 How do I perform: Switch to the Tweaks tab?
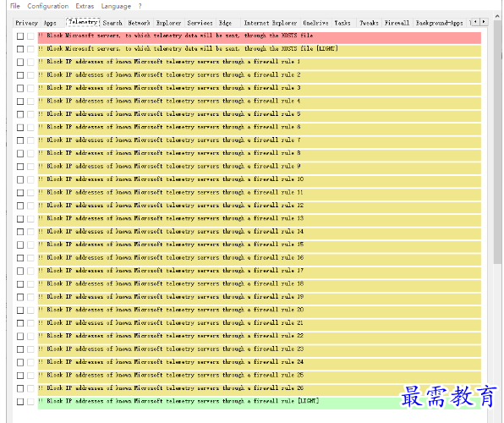pos(369,23)
